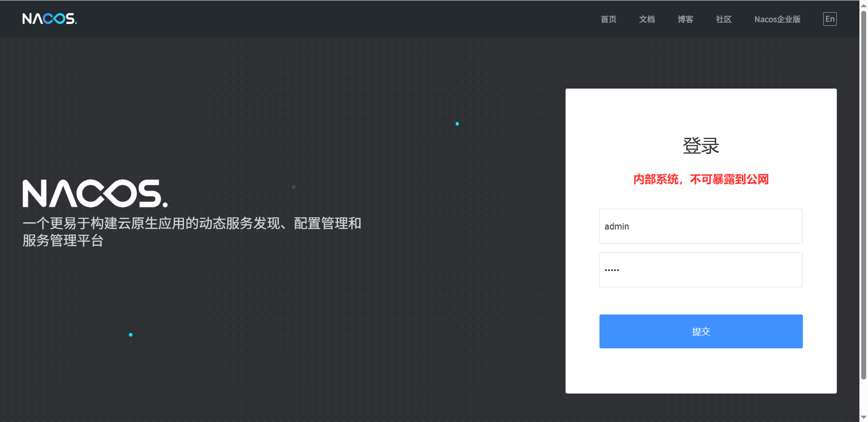Click the NACOS logo in the header
Viewport: 868px width, 422px height.
(50, 19)
